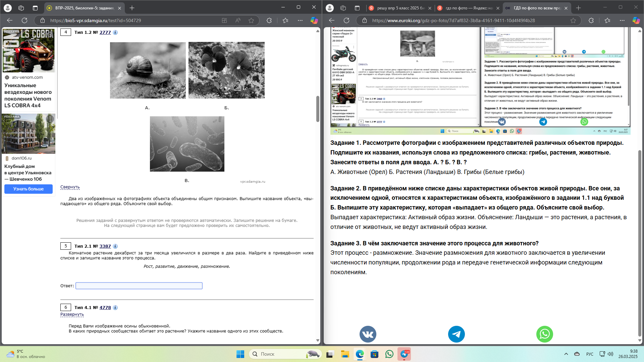Show hidden system tray icons chevron

click(x=566, y=354)
